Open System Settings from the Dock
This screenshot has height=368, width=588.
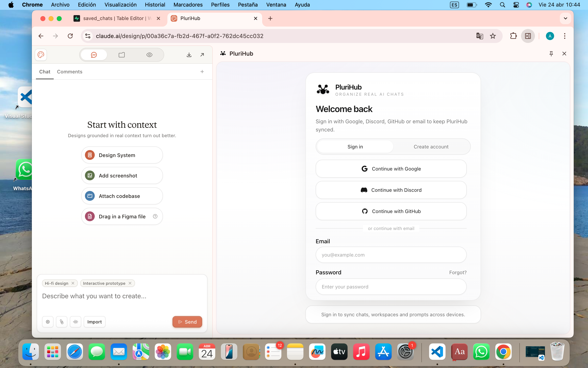click(405, 351)
